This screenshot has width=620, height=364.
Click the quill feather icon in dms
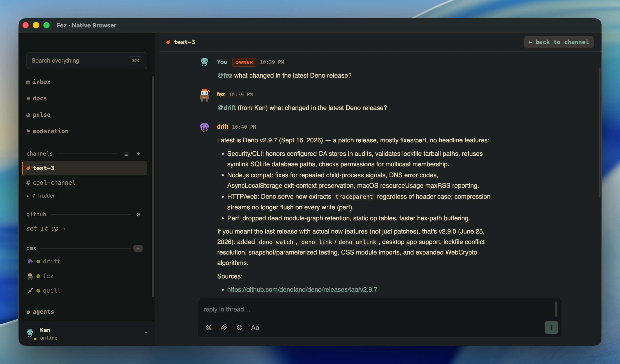point(30,291)
